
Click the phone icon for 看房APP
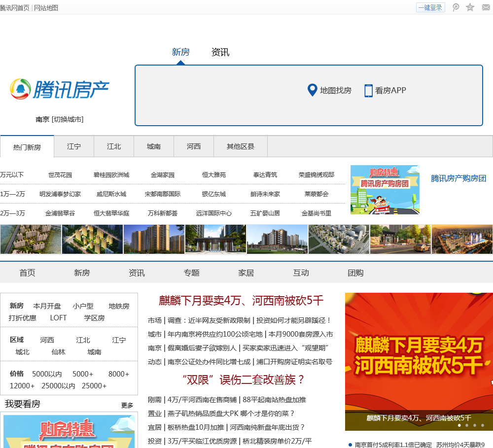[x=368, y=91]
